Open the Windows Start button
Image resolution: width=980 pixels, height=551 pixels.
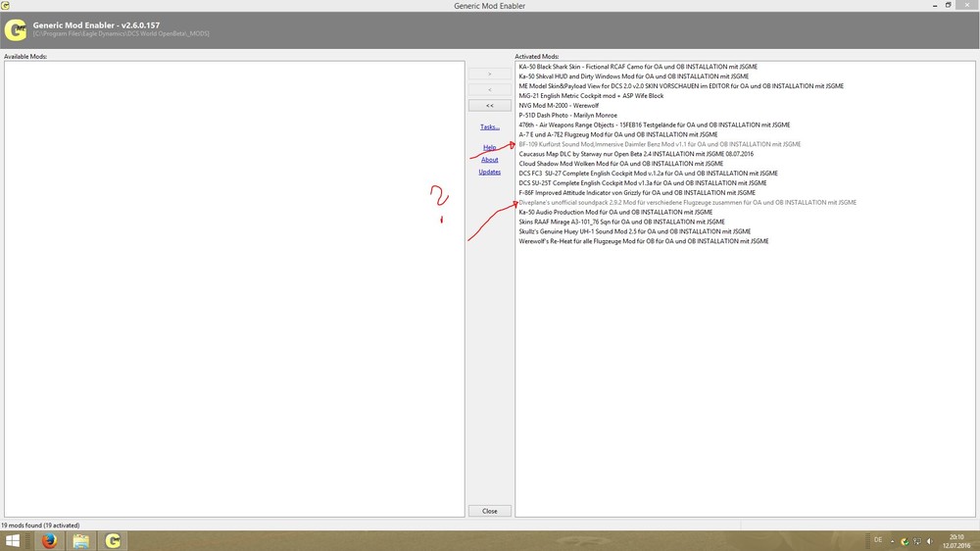(12, 541)
